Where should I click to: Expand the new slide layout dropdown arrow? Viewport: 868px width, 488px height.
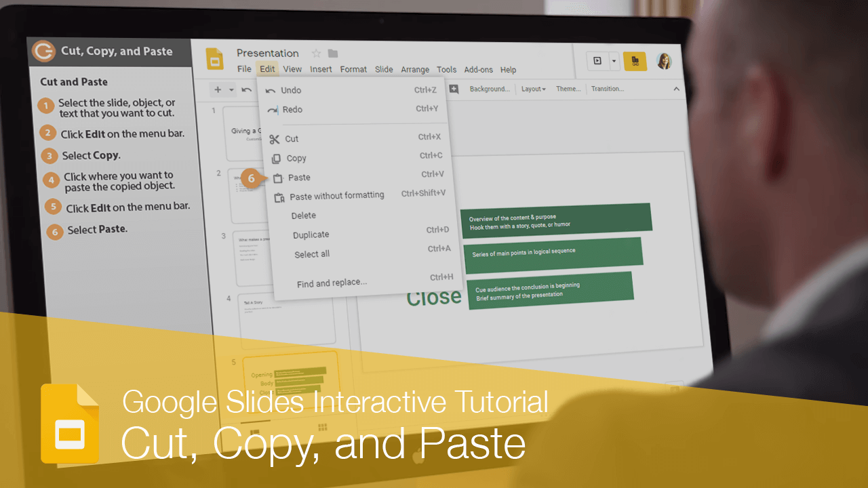click(x=231, y=89)
